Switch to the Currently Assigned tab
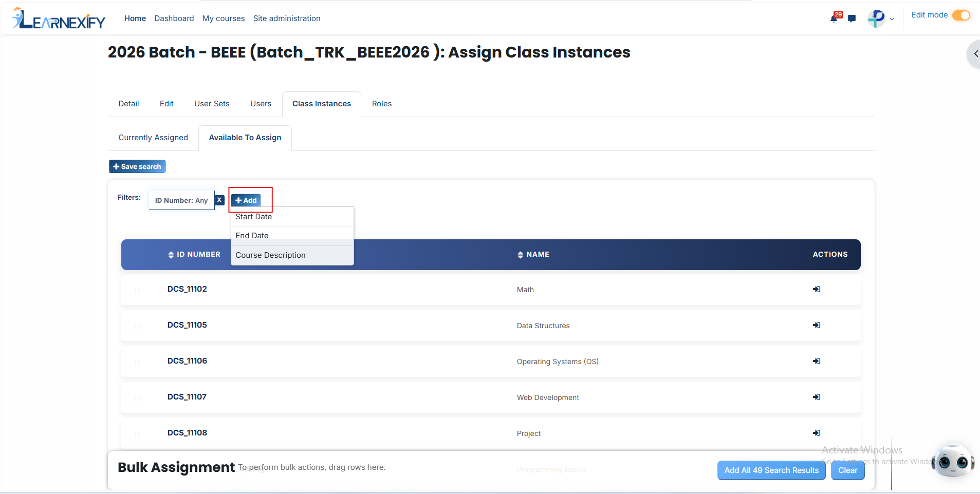The width and height of the screenshot is (980, 494). click(153, 138)
